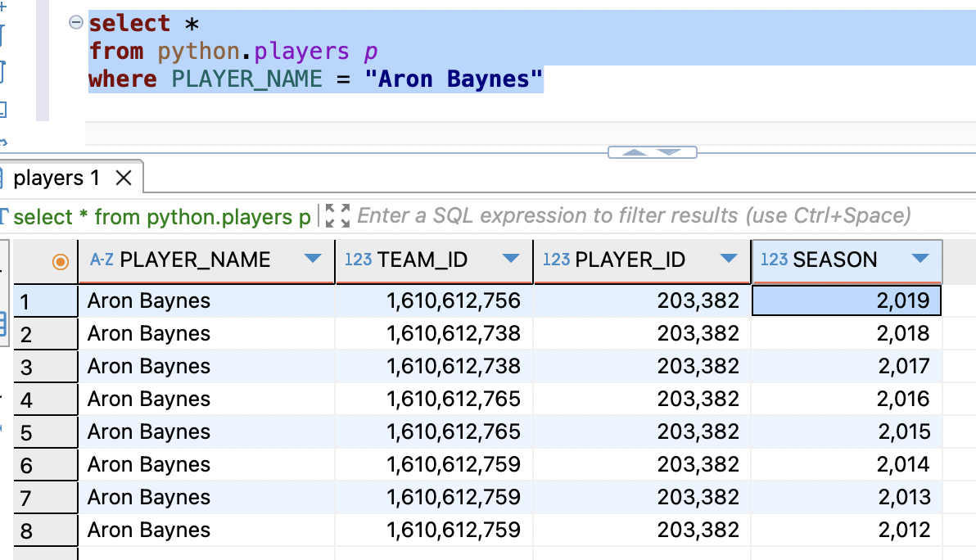This screenshot has width=976, height=560.
Task: Select PLAYER_ID cell in row 1
Action: tap(643, 300)
